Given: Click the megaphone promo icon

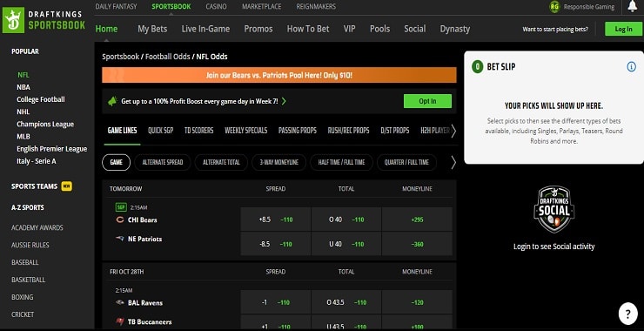Looking at the screenshot, I should pos(112,101).
